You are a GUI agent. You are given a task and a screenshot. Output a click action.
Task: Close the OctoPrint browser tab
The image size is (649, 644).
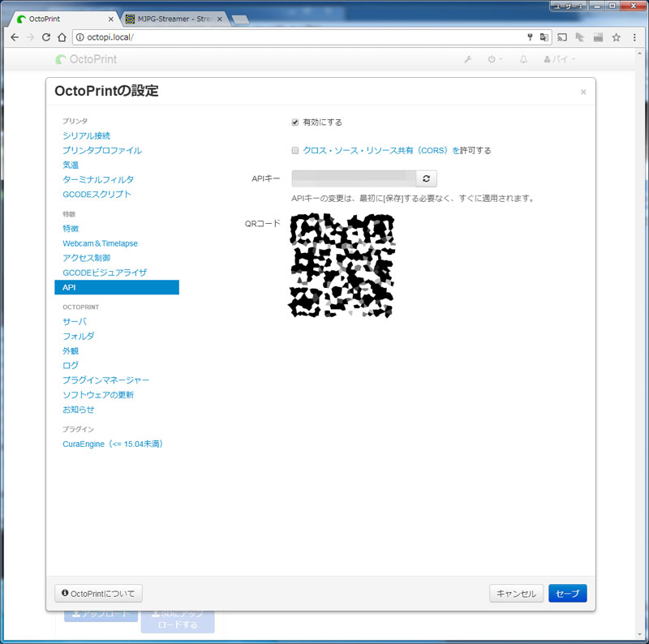(x=110, y=19)
